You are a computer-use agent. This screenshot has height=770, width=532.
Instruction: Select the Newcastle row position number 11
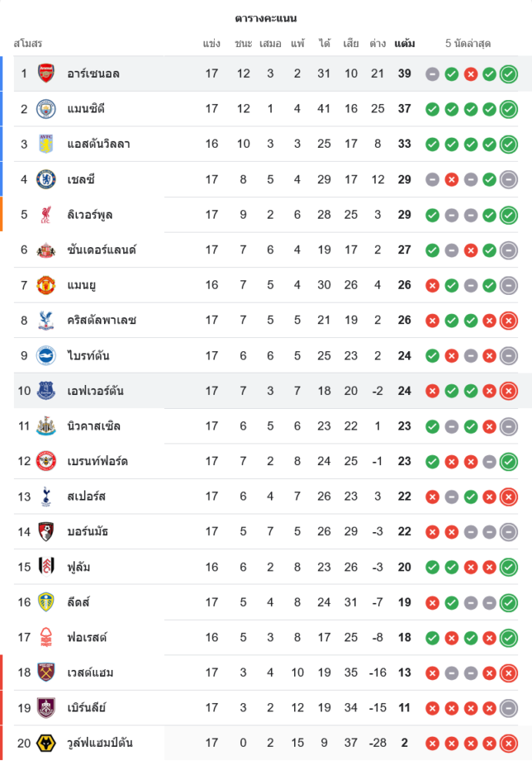pyautogui.click(x=24, y=426)
